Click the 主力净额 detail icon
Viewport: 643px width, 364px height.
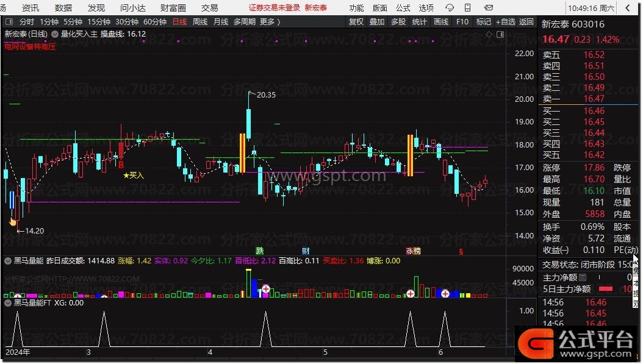pyautogui.click(x=583, y=277)
